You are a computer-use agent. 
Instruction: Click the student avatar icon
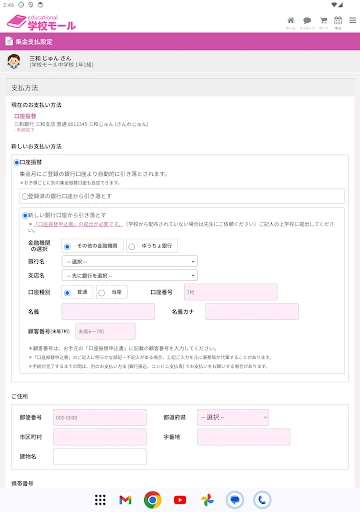(14, 61)
